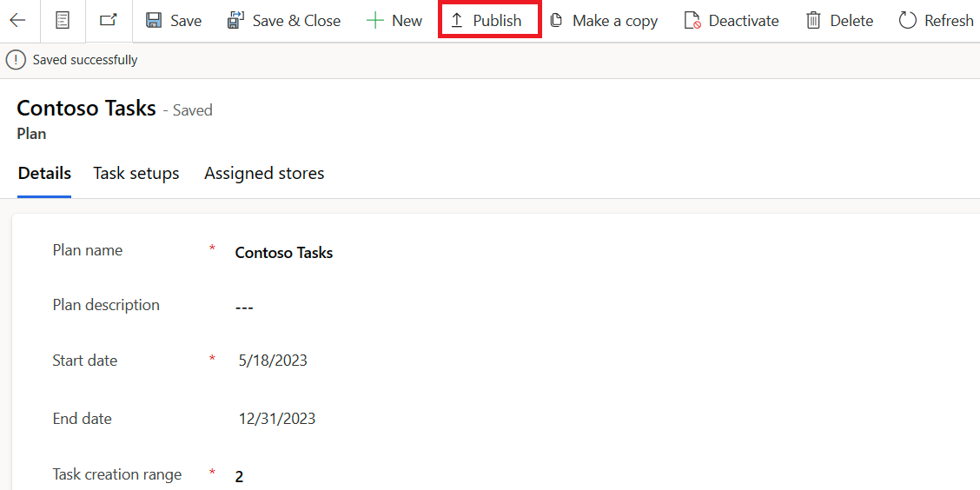Click the Make a copy icon
The height and width of the screenshot is (490, 980).
pyautogui.click(x=556, y=21)
